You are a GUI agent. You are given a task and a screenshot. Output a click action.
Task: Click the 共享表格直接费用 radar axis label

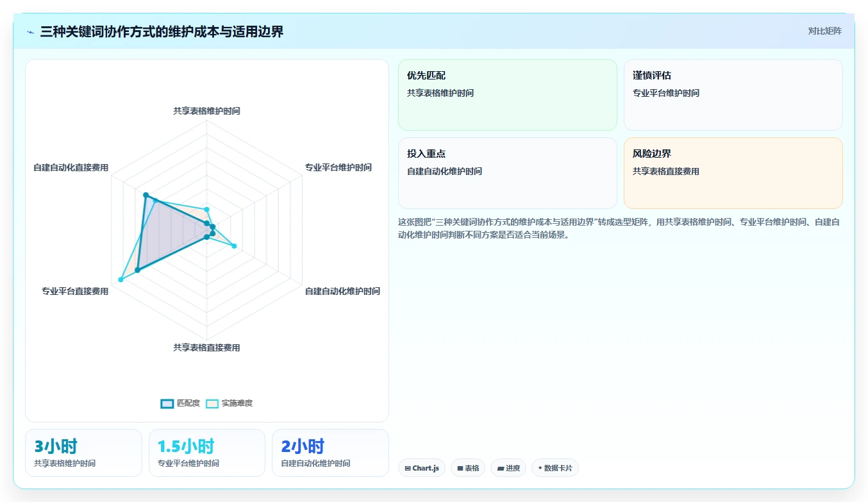[x=206, y=347]
